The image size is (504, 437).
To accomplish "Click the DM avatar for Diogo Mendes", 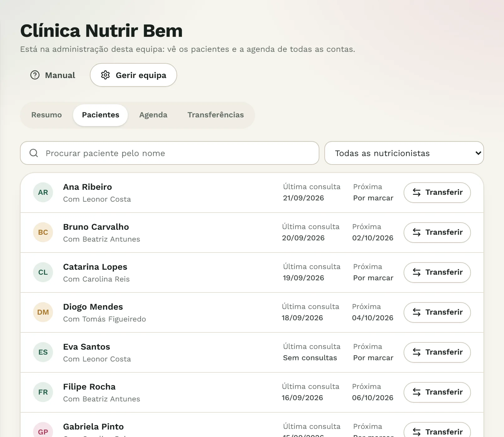I will 43,312.
